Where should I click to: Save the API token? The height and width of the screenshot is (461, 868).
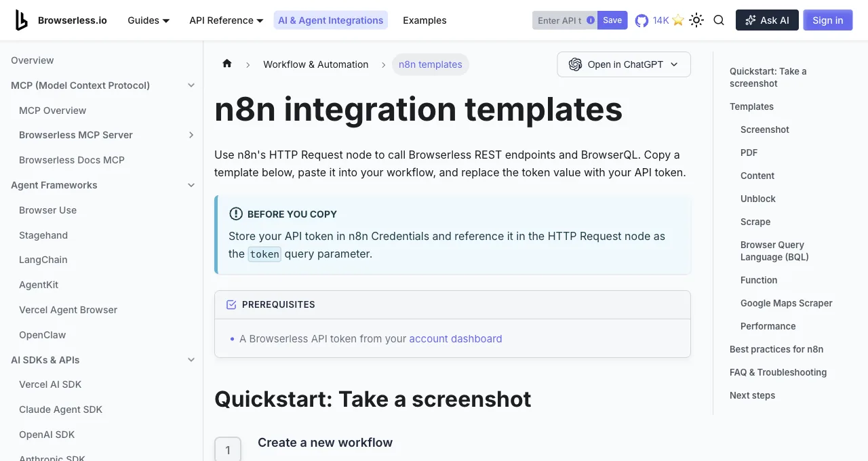(612, 20)
